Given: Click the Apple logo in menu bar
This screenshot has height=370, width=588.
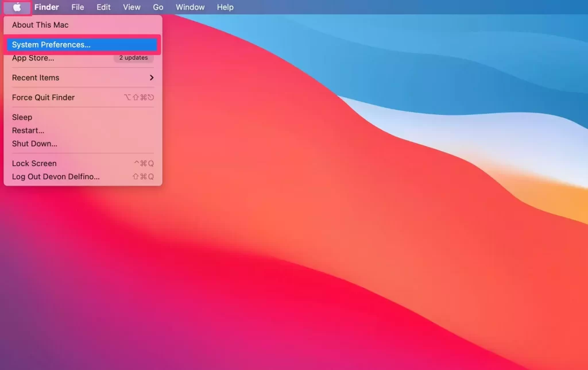Looking at the screenshot, I should 17,7.
